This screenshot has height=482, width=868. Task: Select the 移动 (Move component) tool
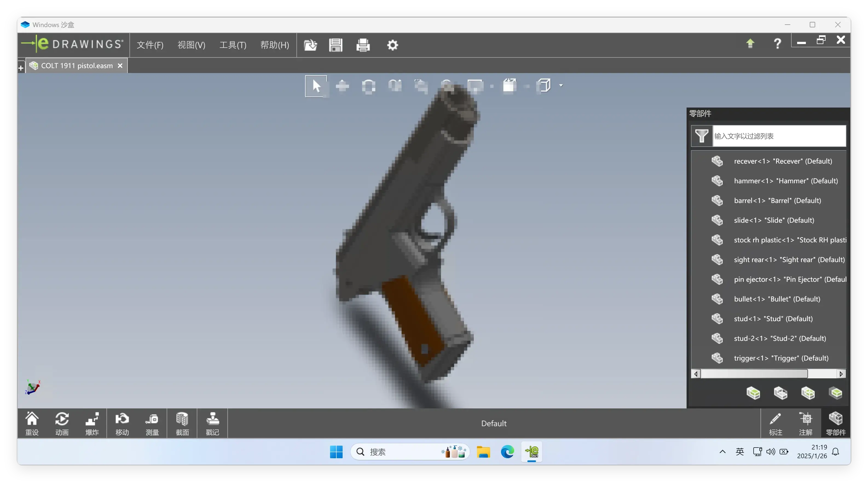122,423
